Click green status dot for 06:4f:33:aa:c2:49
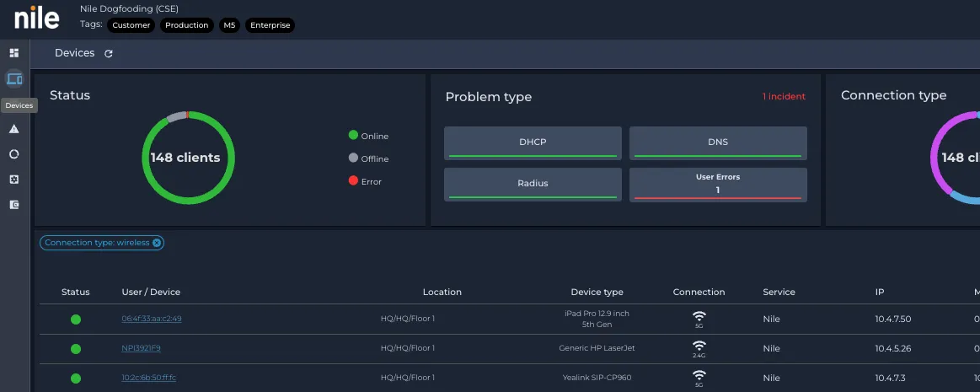This screenshot has height=392, width=980. point(76,320)
